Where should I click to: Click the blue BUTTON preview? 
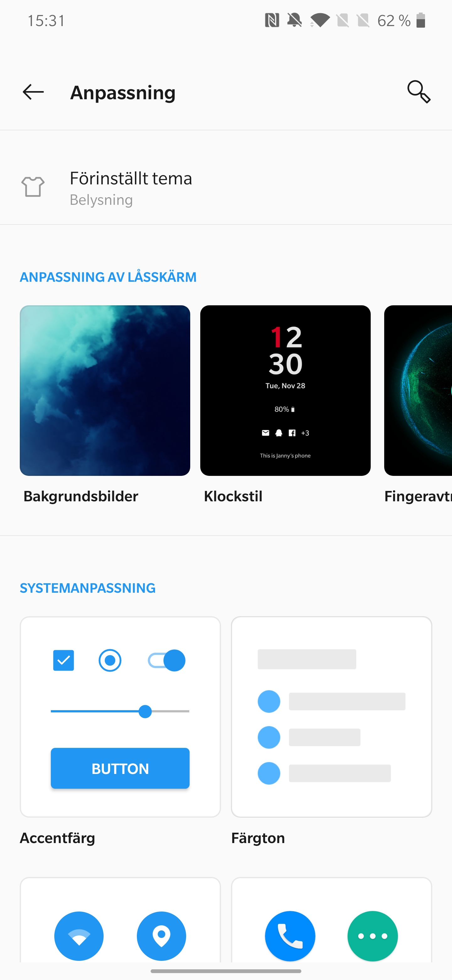[120, 768]
